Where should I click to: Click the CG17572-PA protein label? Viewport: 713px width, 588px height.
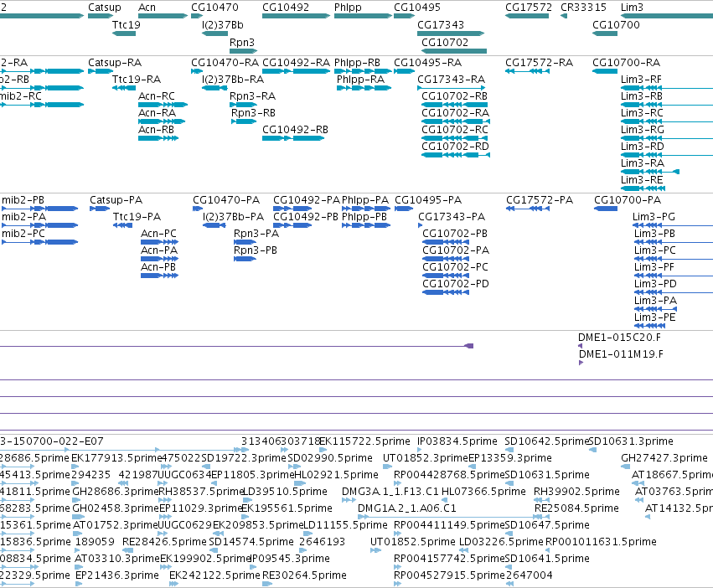[540, 200]
